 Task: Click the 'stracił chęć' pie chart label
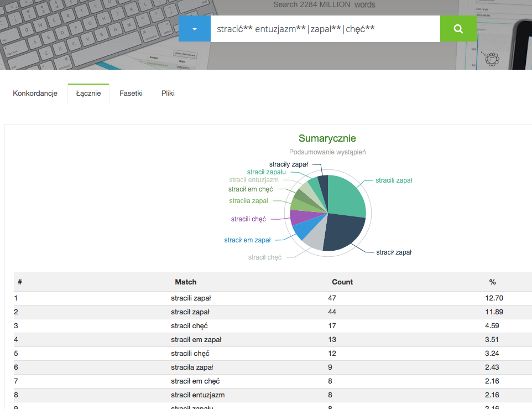265,257
